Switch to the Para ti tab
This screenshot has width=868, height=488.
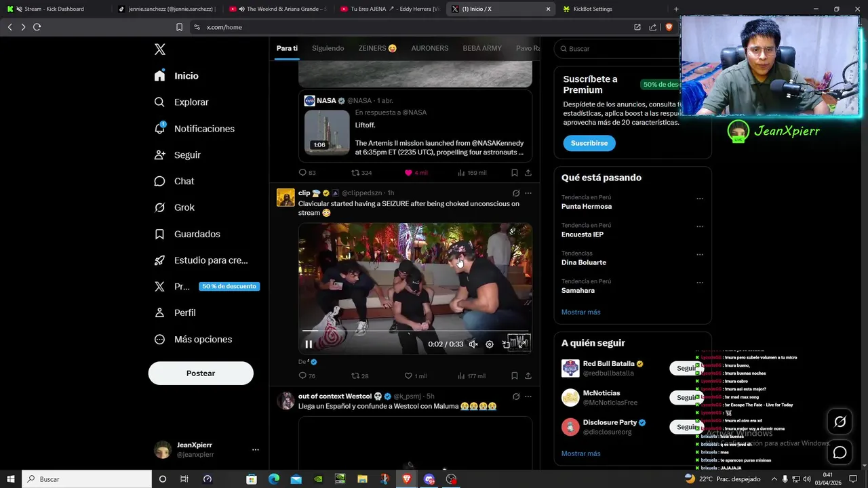287,48
